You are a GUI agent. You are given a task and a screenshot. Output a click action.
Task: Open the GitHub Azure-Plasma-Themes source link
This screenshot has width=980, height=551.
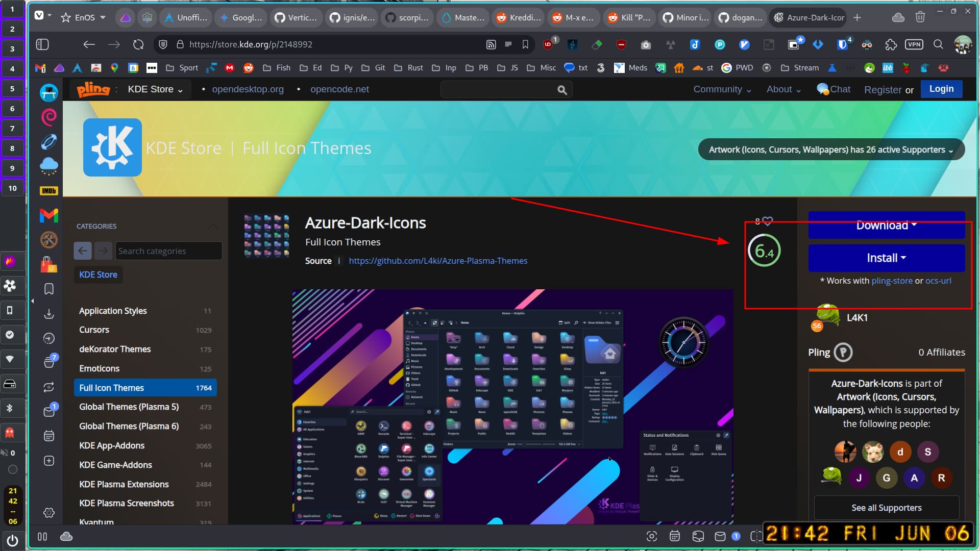(x=438, y=261)
